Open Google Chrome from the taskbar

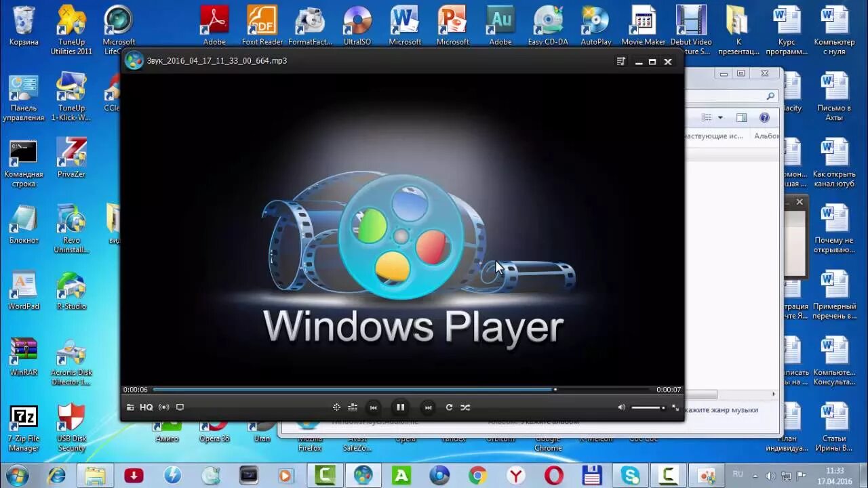point(477,475)
